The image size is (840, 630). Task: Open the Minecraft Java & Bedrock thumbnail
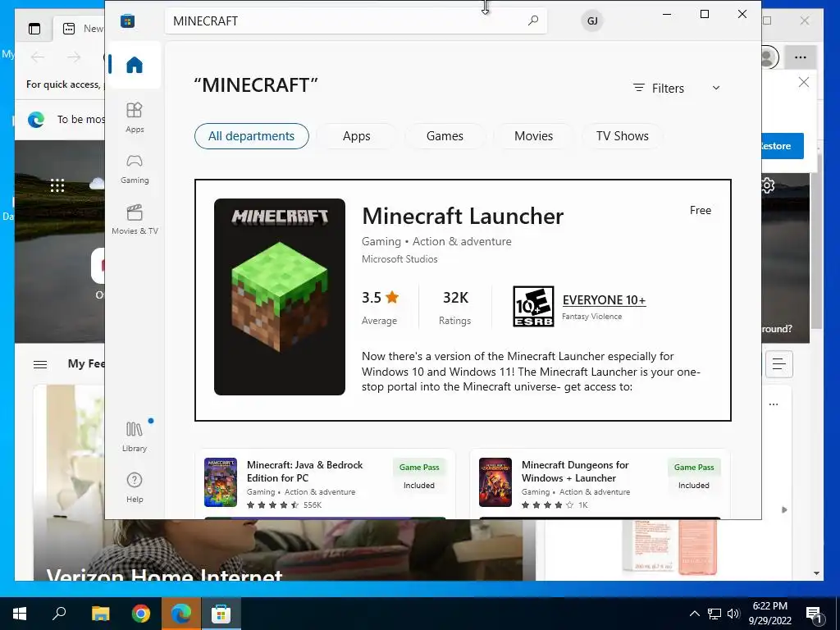(x=220, y=482)
